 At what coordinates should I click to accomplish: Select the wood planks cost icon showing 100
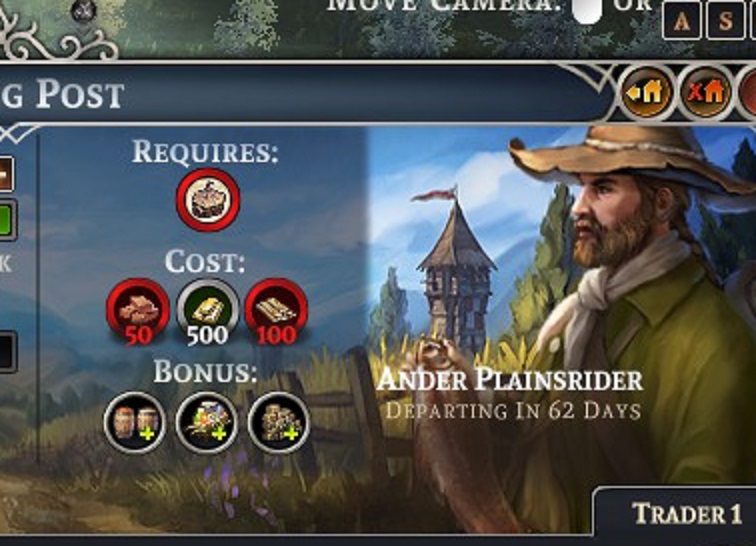click(x=276, y=311)
